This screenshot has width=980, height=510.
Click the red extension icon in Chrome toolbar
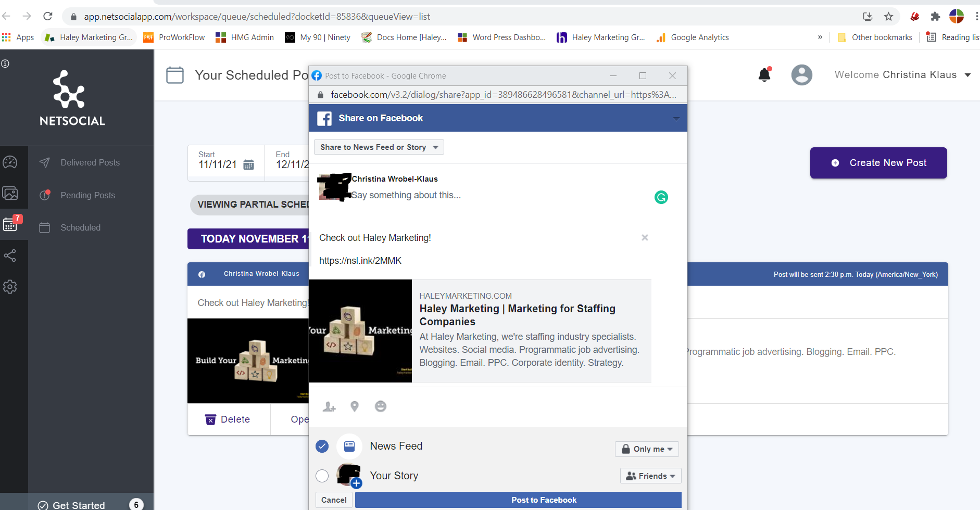click(914, 17)
